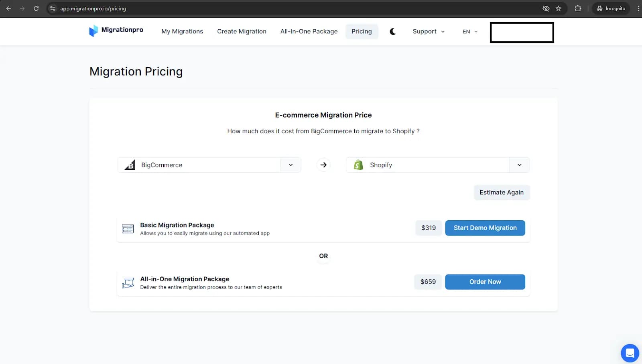Screen dimensions: 642x364
Task: Bookmark this page with the star icon
Action: tap(558, 8)
